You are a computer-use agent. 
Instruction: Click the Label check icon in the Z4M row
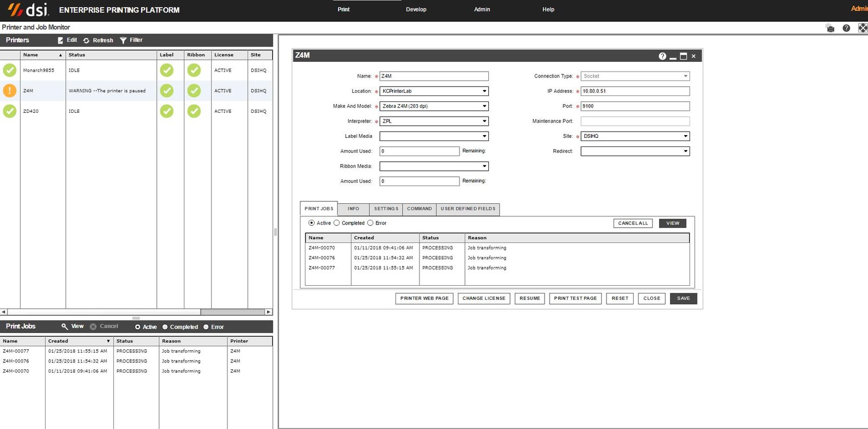(x=167, y=91)
